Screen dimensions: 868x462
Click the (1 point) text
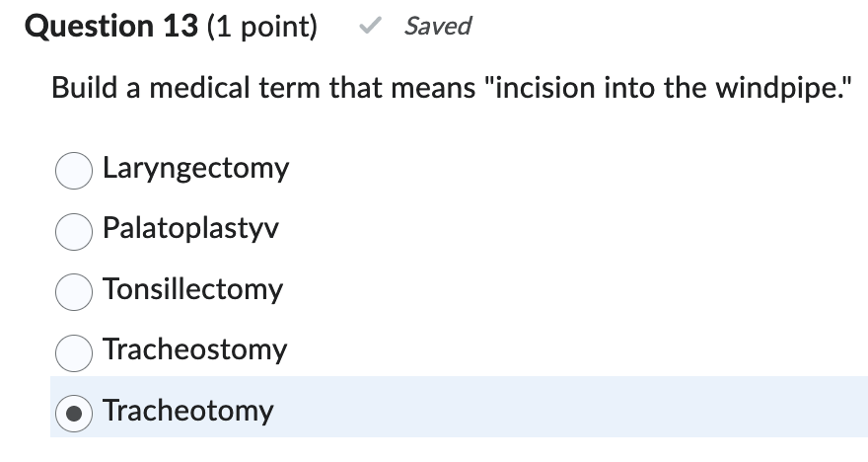pyautogui.click(x=260, y=27)
